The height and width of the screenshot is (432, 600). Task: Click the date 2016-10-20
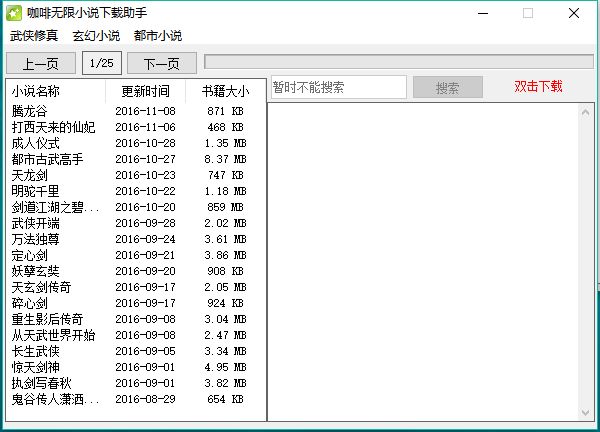(x=145, y=207)
